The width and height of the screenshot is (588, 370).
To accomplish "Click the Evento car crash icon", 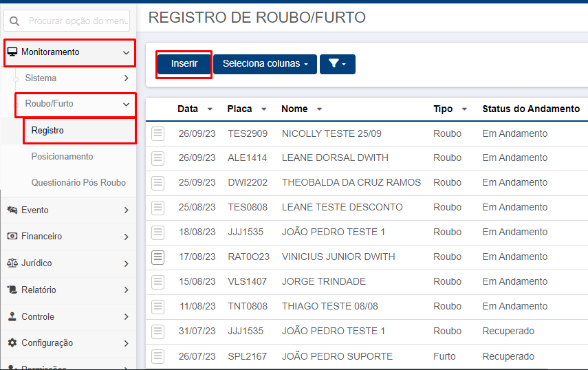I will coord(12,210).
